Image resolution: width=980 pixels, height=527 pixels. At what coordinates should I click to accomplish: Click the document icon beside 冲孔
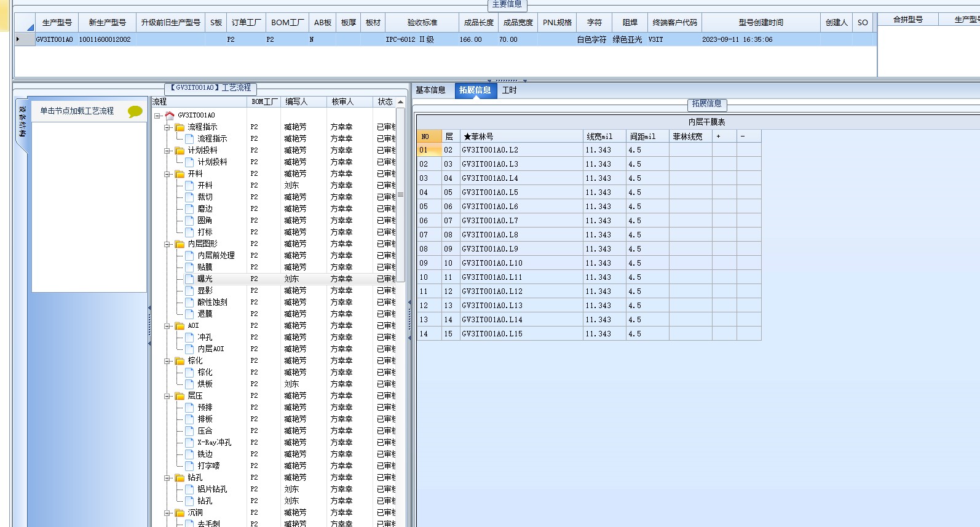pyautogui.click(x=190, y=337)
